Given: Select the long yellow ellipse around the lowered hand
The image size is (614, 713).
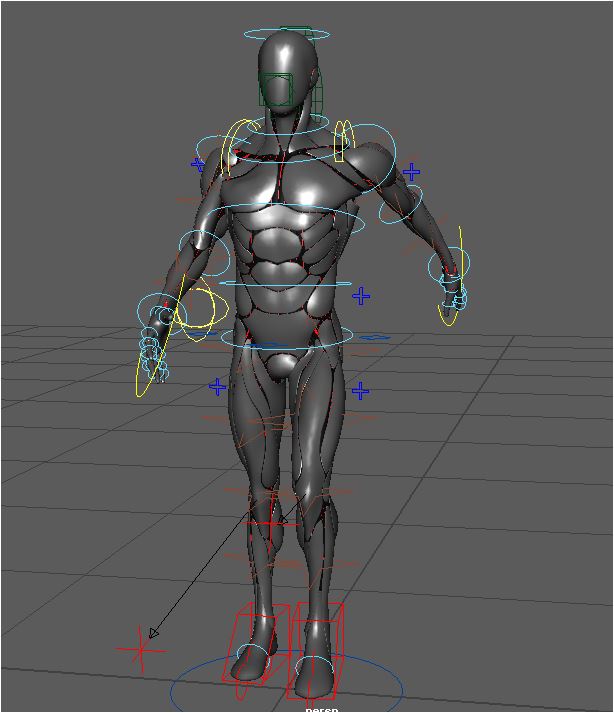Looking at the screenshot, I should [160, 335].
